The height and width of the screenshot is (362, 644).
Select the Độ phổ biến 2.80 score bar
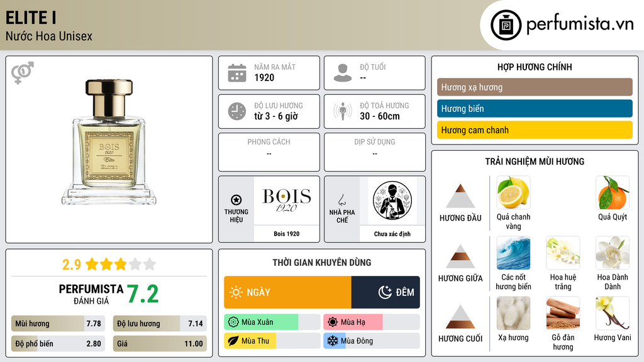coord(58,344)
